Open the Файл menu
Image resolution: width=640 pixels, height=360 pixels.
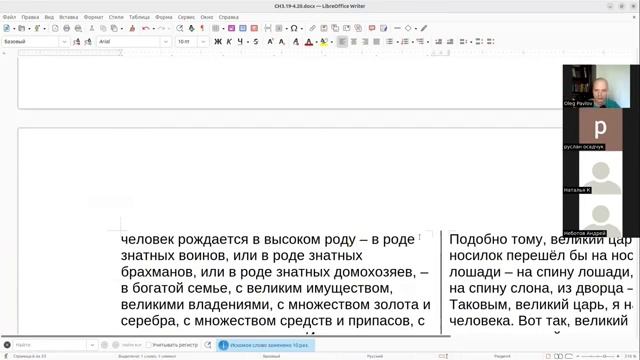click(x=9, y=17)
